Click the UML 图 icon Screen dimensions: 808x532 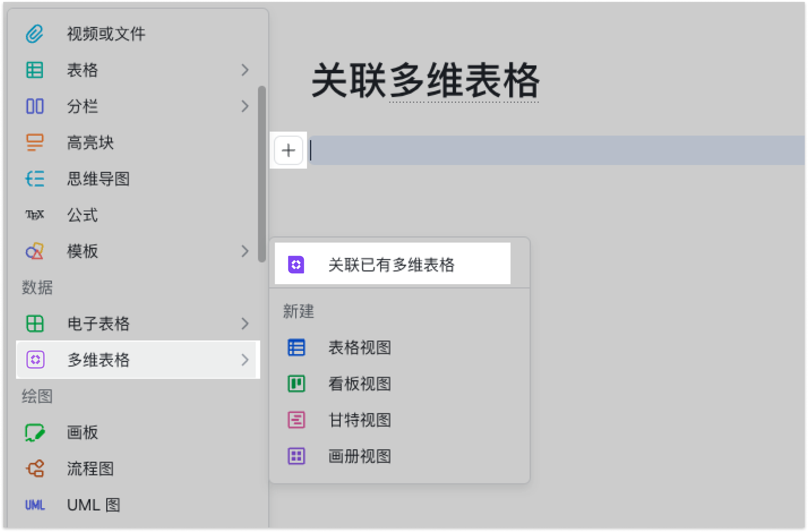point(35,505)
